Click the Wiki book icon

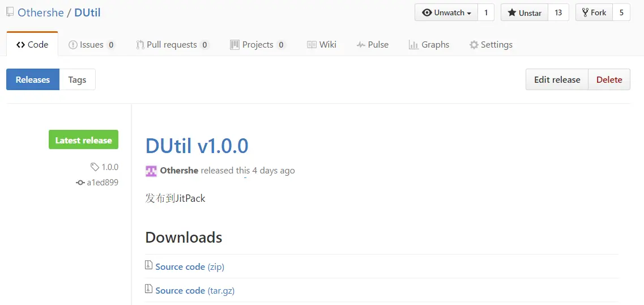point(312,45)
